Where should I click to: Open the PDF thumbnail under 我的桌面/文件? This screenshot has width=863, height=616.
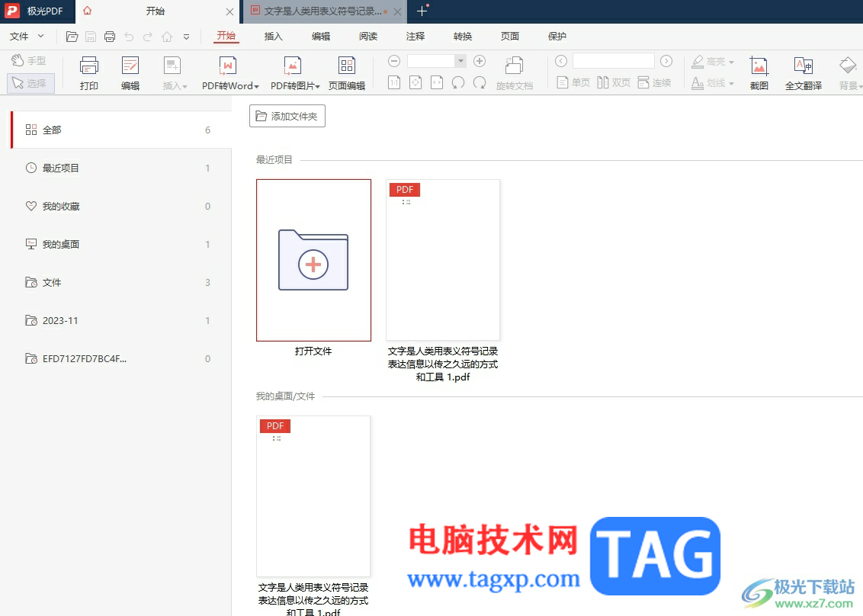313,496
